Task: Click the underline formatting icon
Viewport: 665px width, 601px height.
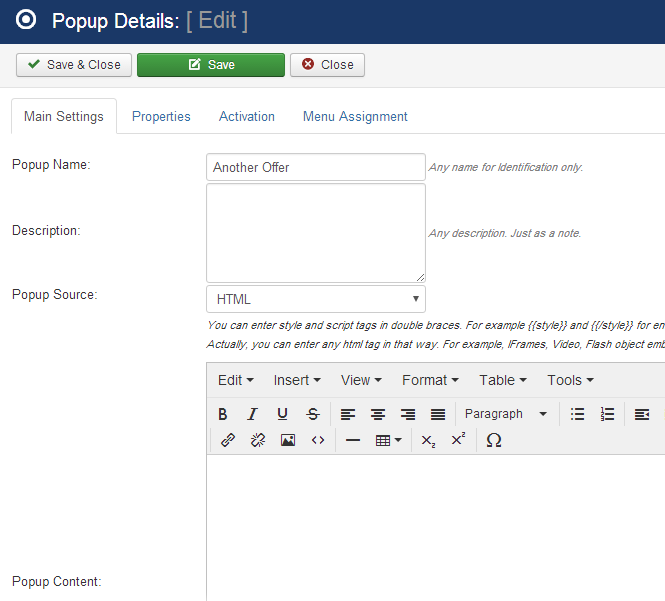Action: (x=283, y=414)
